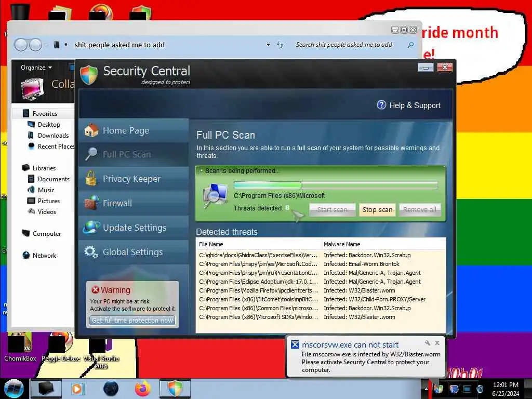Click Firefox icon on the taskbar

[143, 389]
